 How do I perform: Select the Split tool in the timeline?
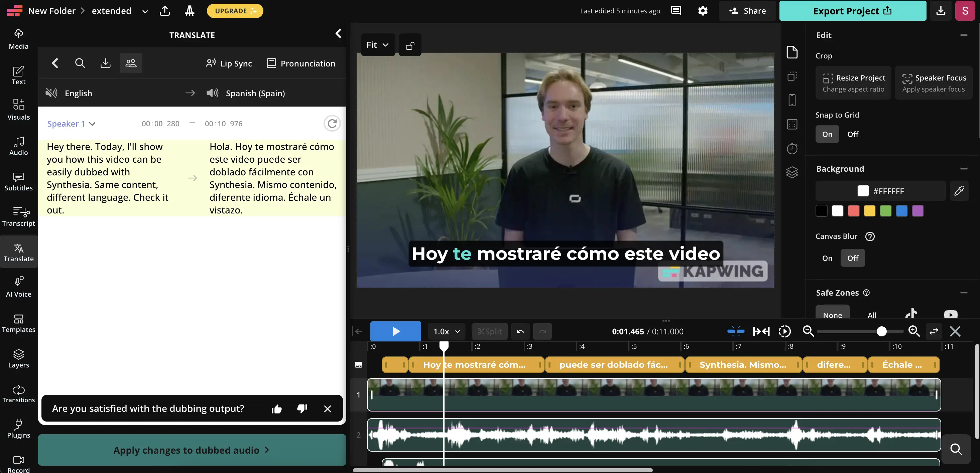click(x=490, y=331)
